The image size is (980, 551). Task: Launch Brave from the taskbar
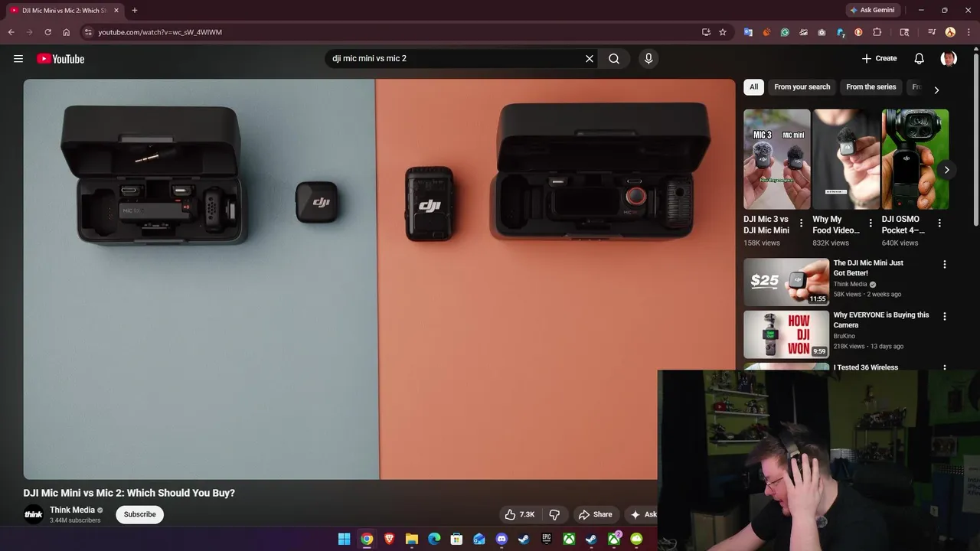[389, 539]
